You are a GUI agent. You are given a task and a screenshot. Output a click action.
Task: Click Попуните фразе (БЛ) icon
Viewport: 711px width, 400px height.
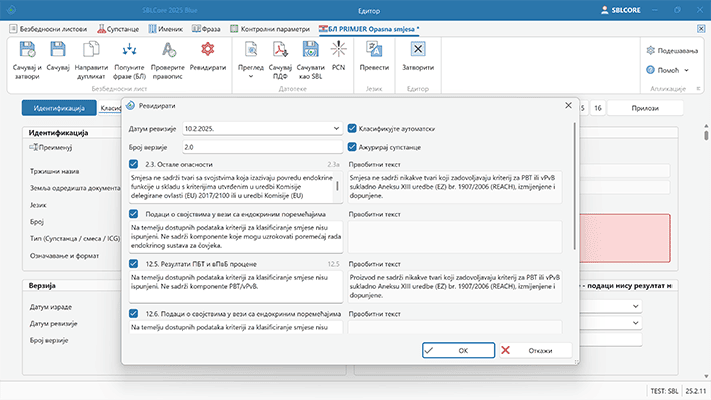tap(129, 49)
